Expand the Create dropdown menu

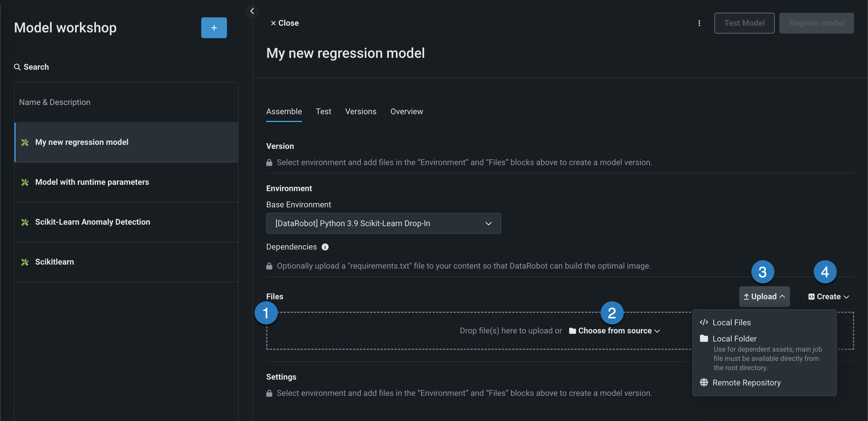tap(828, 297)
